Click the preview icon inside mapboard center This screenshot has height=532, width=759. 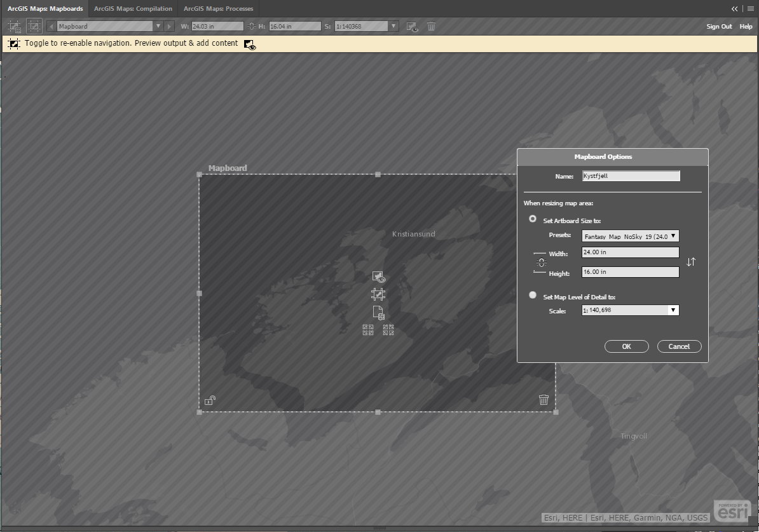[378, 277]
